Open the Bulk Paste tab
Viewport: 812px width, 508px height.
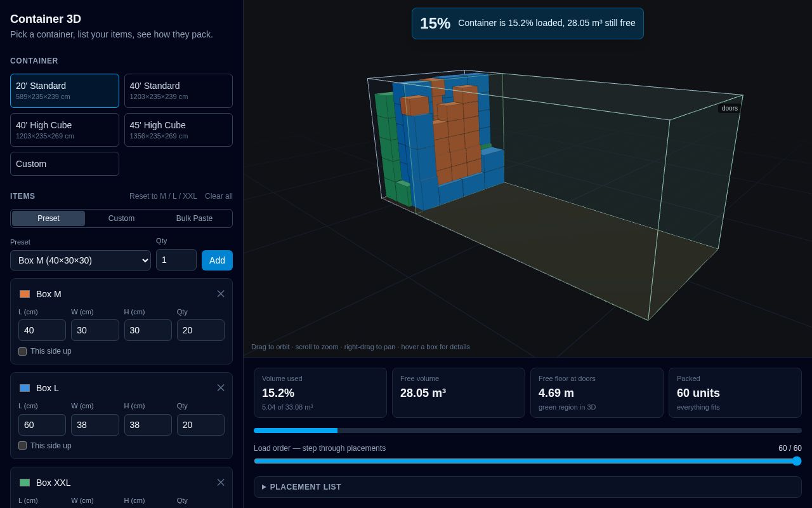(x=194, y=218)
